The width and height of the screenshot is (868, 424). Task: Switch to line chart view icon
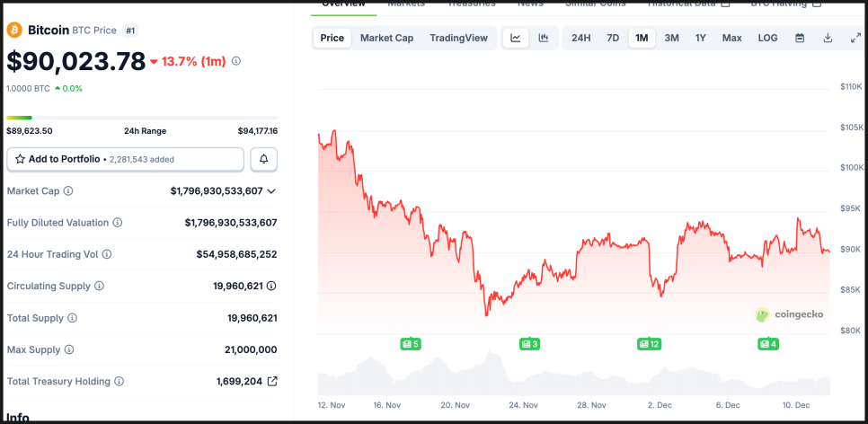516,38
